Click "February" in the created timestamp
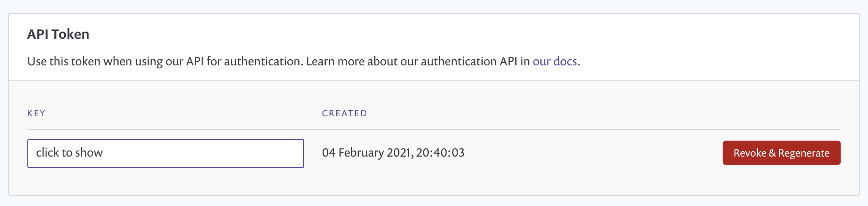868x206 pixels. point(361,153)
